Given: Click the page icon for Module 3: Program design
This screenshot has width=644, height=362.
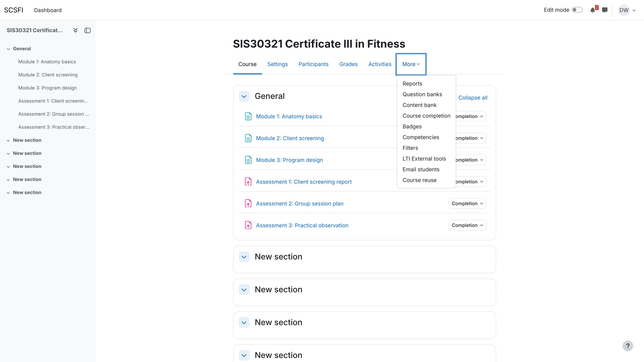Looking at the screenshot, I should pyautogui.click(x=248, y=160).
